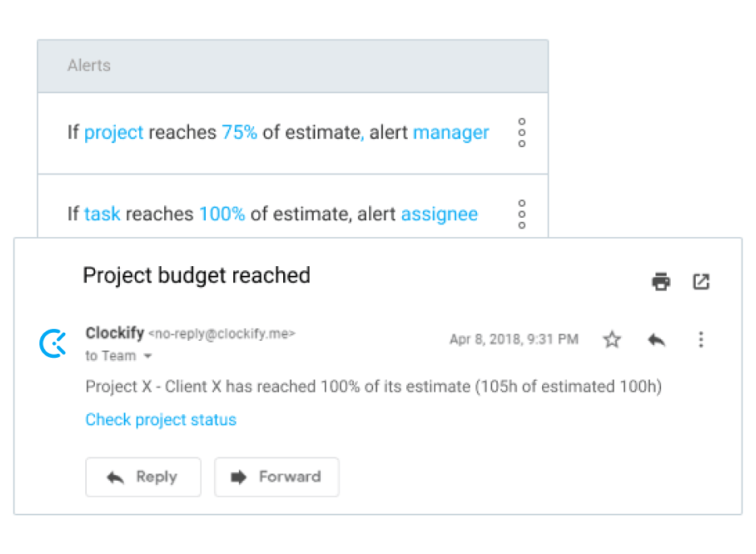The image size is (756, 554).
Task: Star the Clockify email
Action: [x=612, y=339]
